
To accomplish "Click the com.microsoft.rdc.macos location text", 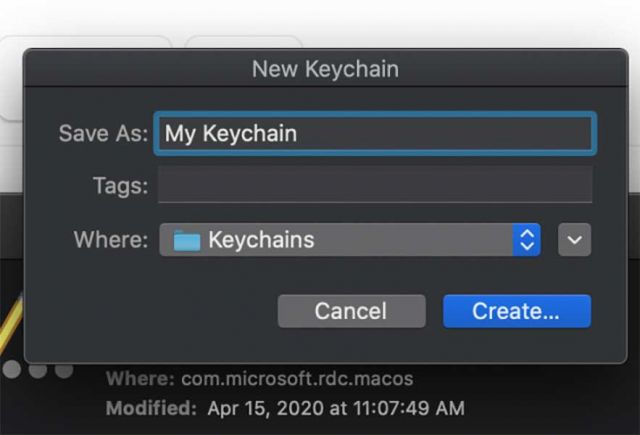I will pos(297,380).
